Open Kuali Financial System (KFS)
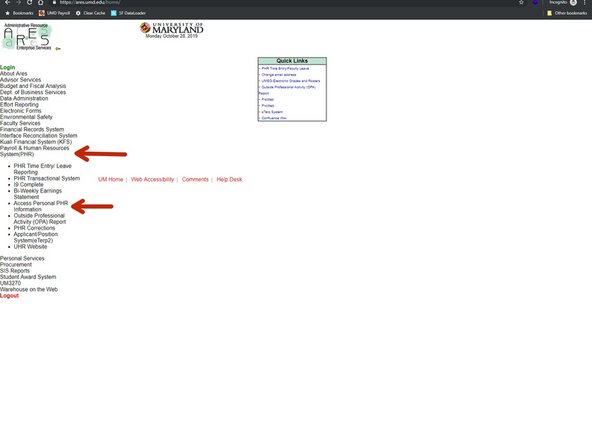Viewport: 592px width, 444px height. [36, 142]
